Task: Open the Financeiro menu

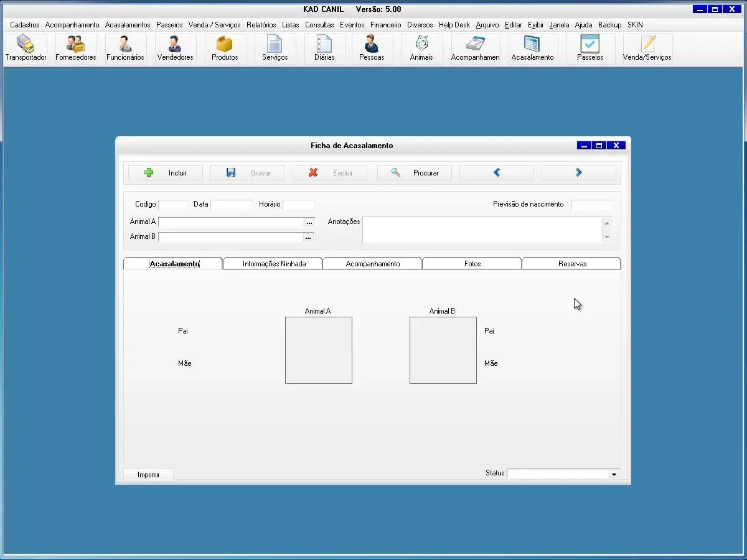Action: [x=385, y=25]
